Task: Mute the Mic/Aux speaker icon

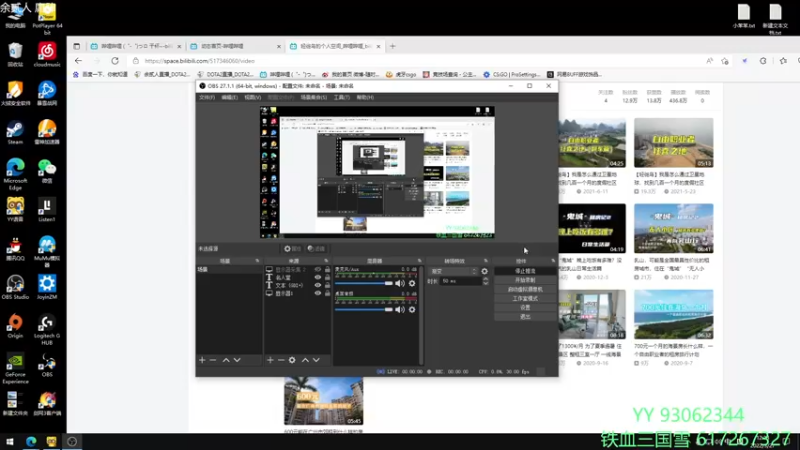Action: (x=400, y=283)
